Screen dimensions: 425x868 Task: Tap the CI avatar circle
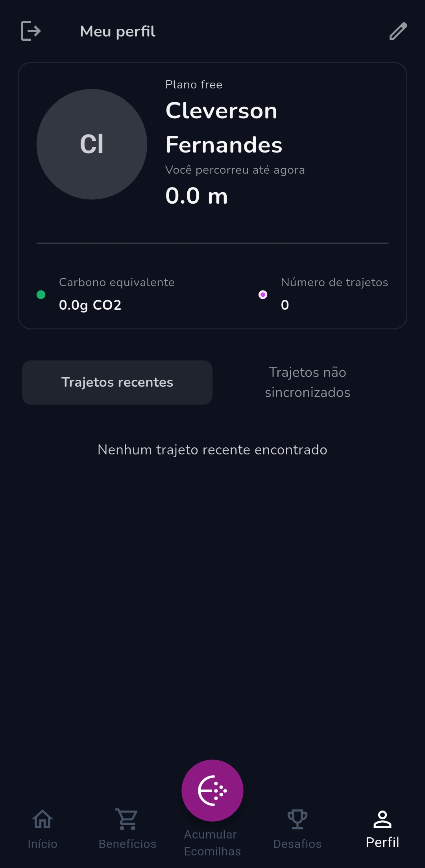pyautogui.click(x=92, y=144)
